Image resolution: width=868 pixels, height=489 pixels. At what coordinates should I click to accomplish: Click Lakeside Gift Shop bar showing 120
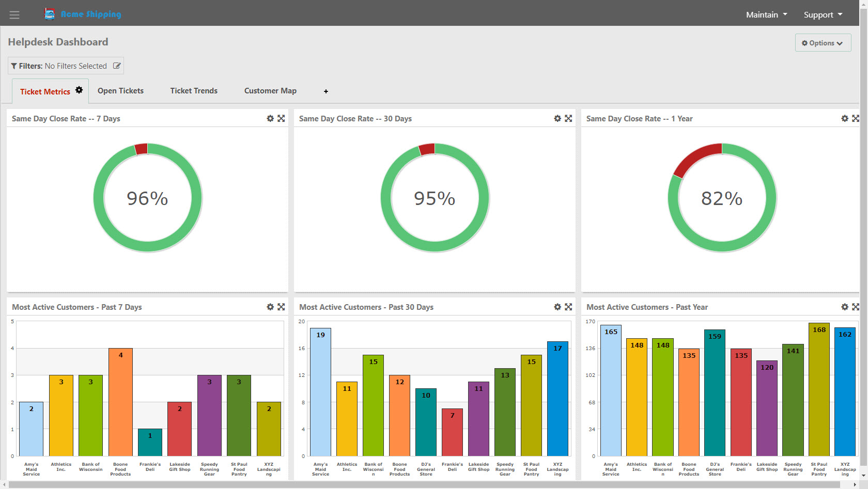click(767, 408)
